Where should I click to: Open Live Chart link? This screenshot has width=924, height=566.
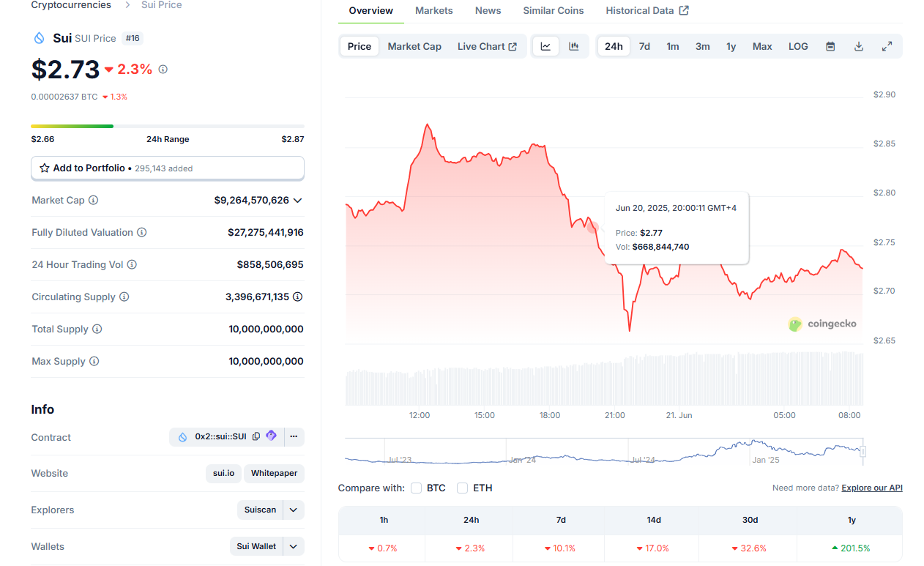point(488,46)
